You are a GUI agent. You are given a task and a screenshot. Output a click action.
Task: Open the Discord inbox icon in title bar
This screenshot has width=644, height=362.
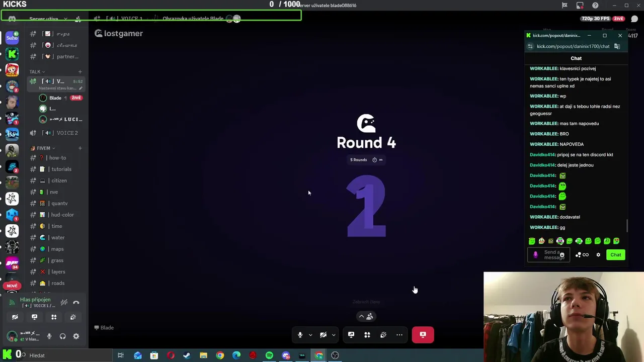[580, 5]
